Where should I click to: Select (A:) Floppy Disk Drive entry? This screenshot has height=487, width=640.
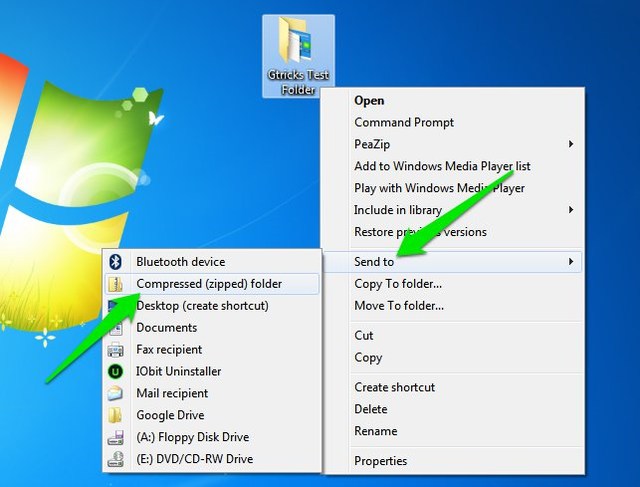[212, 437]
